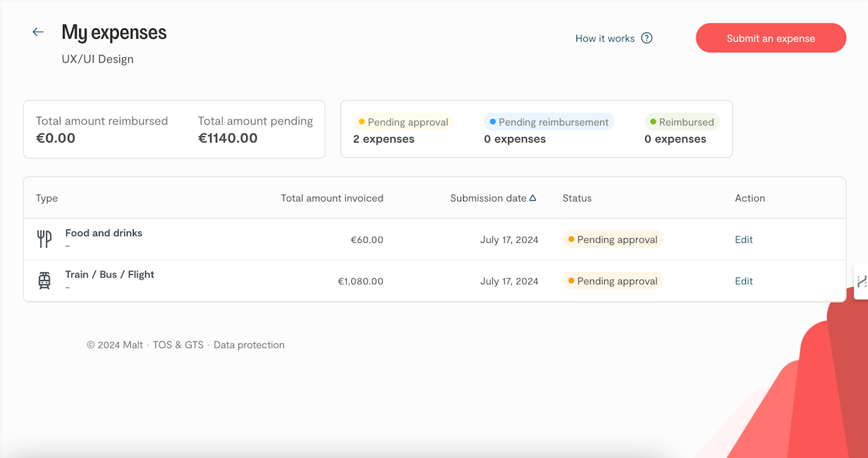Image resolution: width=868 pixels, height=458 pixels.
Task: Open the TOS & GTS footer link
Action: pyautogui.click(x=178, y=345)
